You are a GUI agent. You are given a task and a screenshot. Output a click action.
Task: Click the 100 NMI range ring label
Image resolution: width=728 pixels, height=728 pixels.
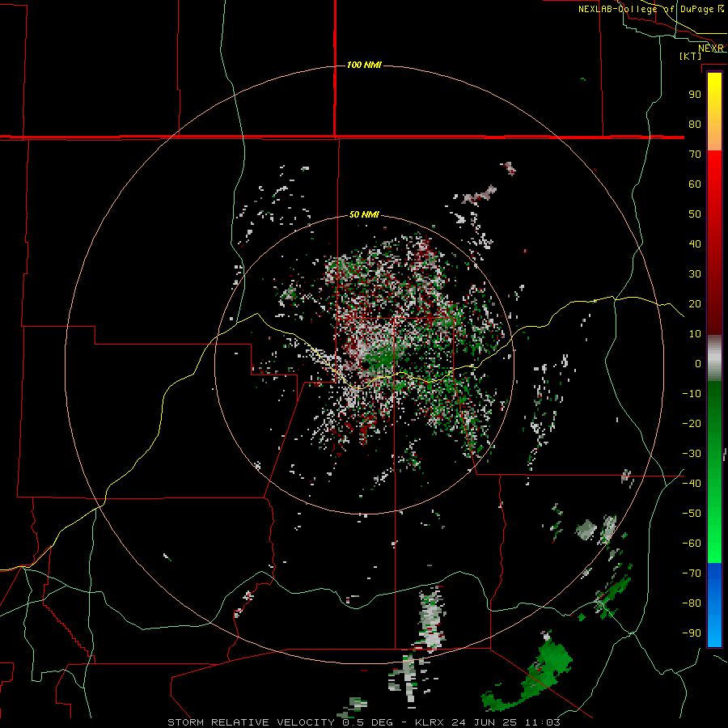(364, 65)
